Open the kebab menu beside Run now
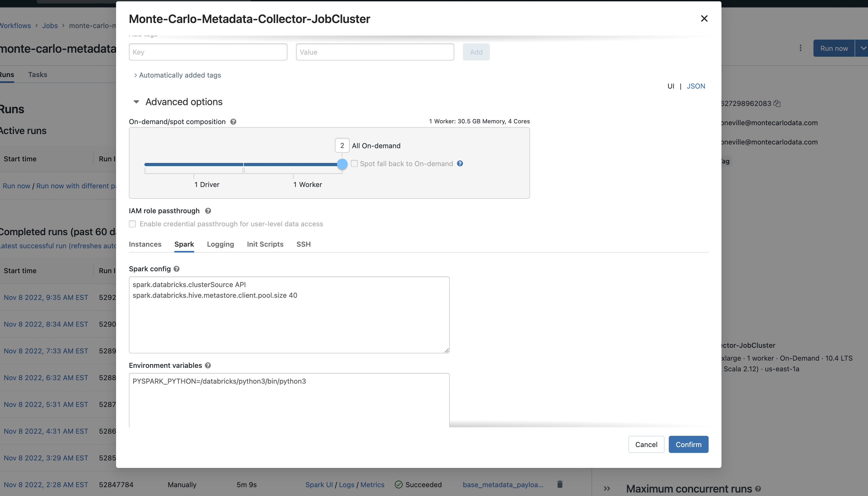The image size is (868, 496). tap(800, 48)
